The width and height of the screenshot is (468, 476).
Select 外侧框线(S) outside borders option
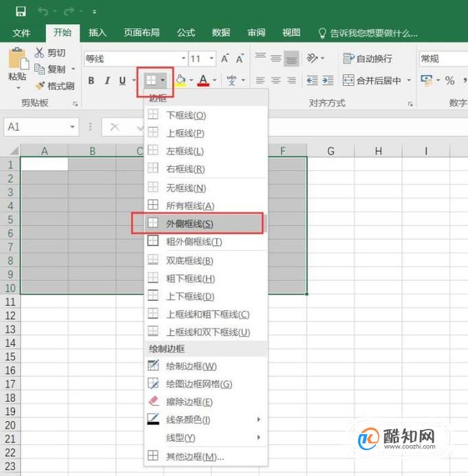(x=206, y=223)
